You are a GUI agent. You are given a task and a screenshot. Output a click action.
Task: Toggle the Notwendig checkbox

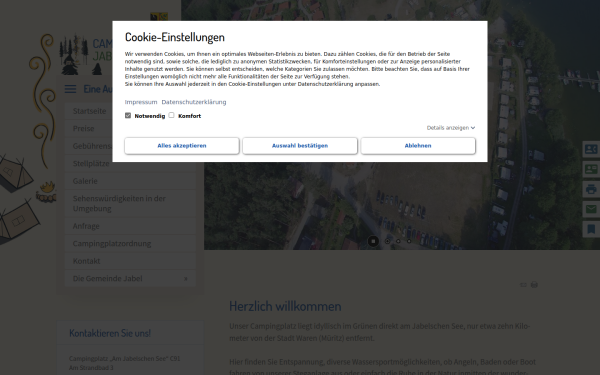coord(128,116)
